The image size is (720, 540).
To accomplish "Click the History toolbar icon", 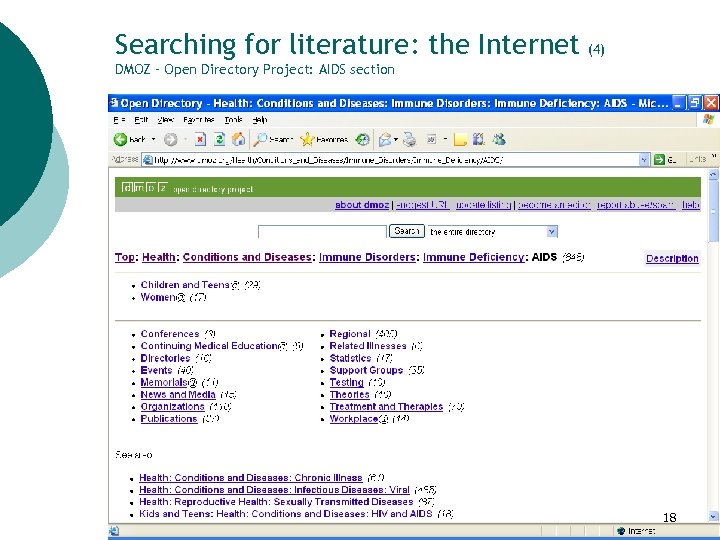I will (363, 139).
